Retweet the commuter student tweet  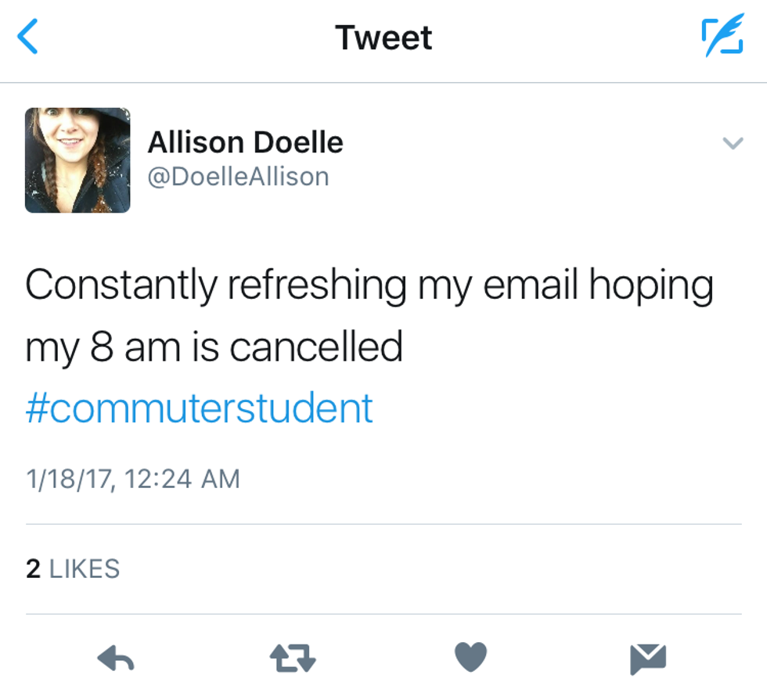[293, 659]
